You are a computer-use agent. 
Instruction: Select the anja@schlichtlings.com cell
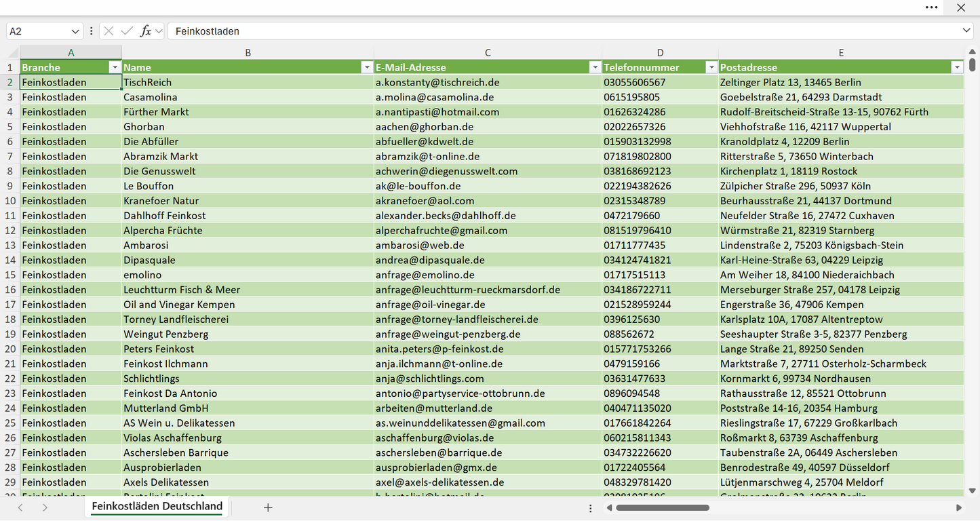(488, 379)
